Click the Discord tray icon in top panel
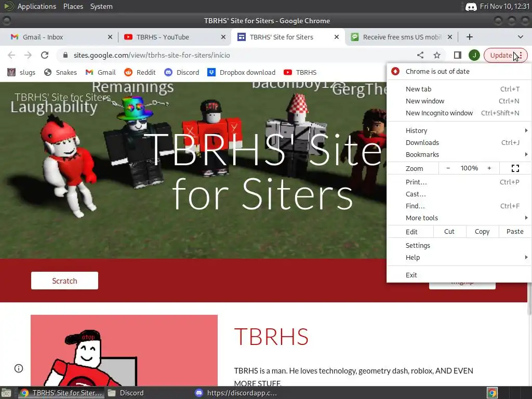The image size is (532, 399). [471, 6]
